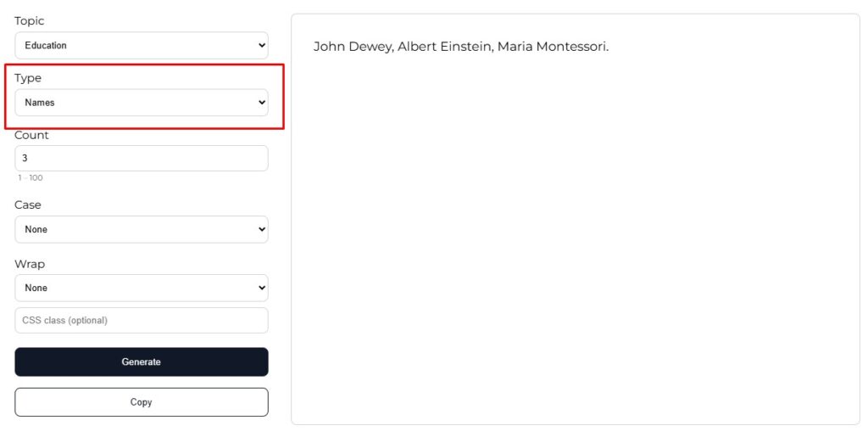The image size is (868, 437).
Task: Click the chevron arrow on Type select
Action: 261,103
